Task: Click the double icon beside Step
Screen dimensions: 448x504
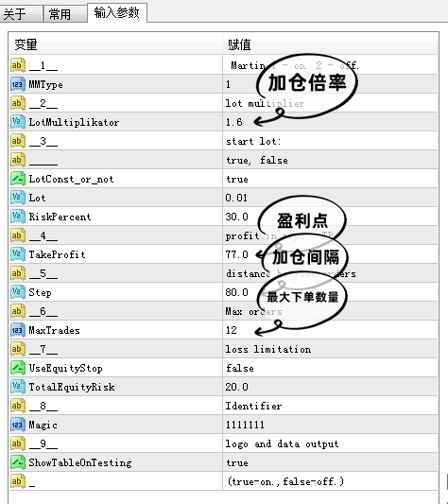Action: [18, 292]
